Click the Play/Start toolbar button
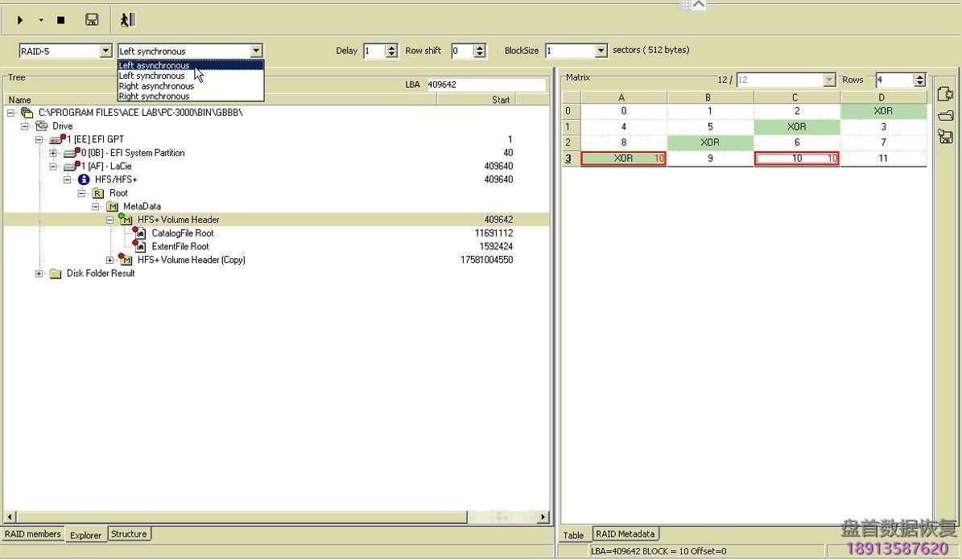The height and width of the screenshot is (560, 962). point(20,20)
